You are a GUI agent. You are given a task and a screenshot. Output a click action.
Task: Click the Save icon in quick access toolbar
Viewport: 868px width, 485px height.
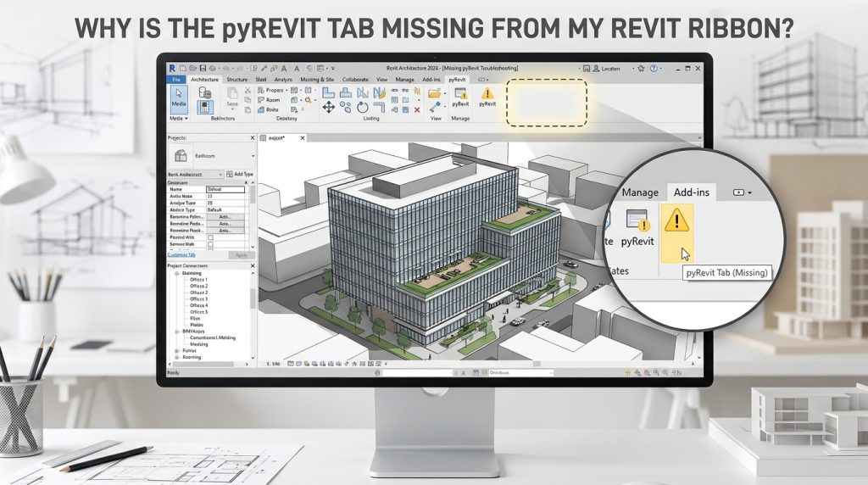click(x=203, y=69)
